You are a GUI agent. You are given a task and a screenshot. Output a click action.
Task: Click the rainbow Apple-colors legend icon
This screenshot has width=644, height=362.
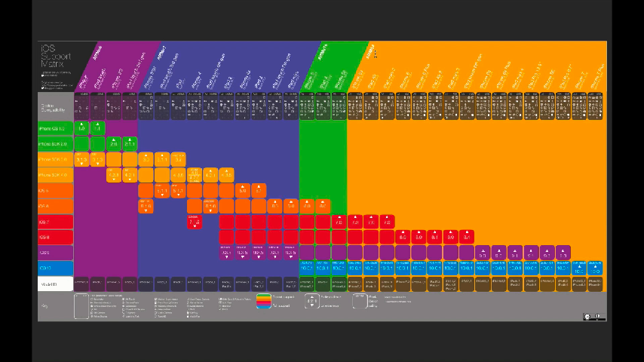(x=263, y=301)
